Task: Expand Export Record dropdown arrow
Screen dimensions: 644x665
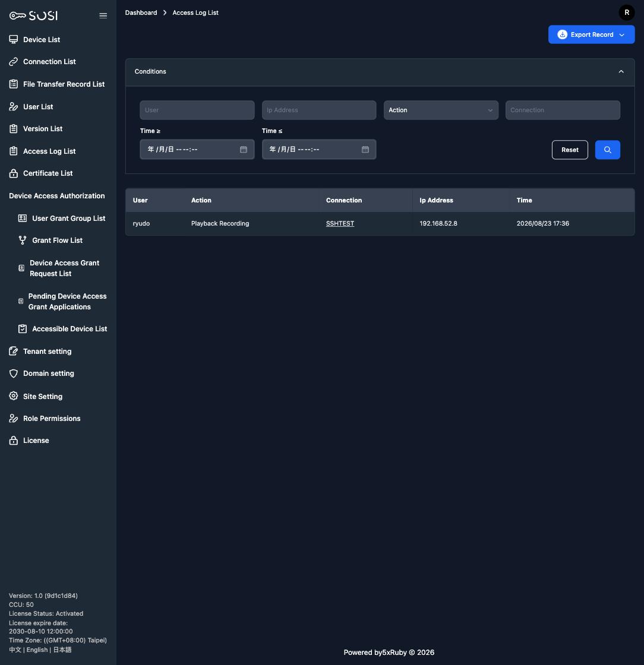Action: (x=622, y=35)
